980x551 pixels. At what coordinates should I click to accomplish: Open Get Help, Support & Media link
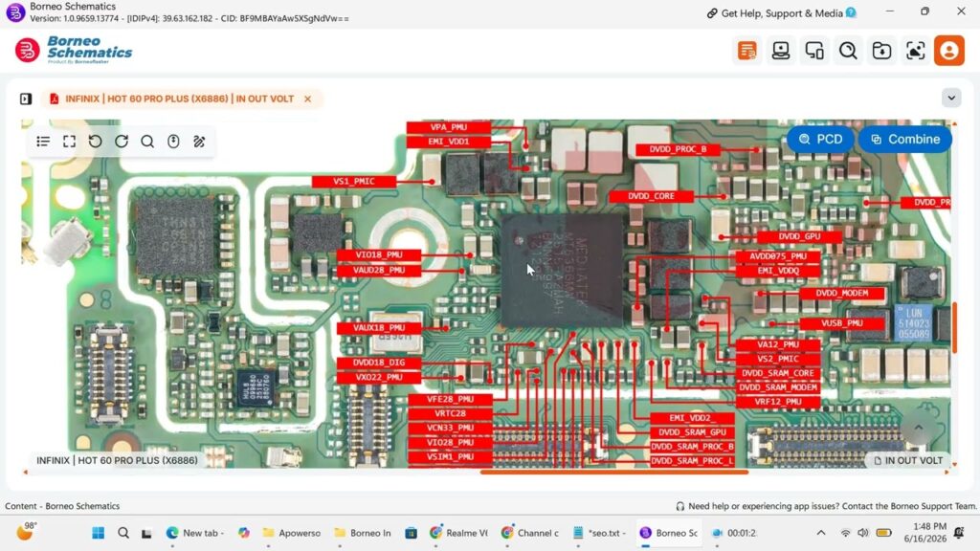point(781,13)
